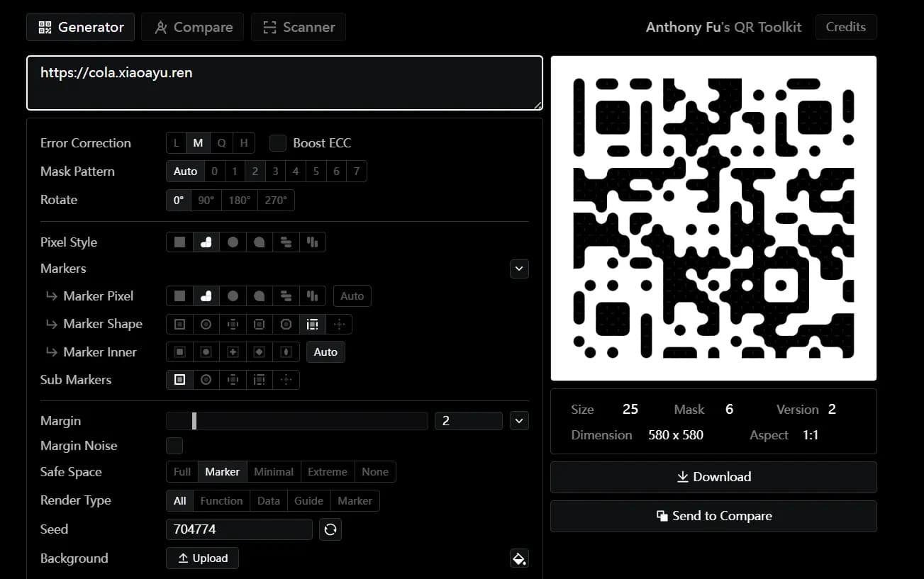Rotate QR code by 270°
This screenshot has width=924, height=579.
(x=276, y=200)
